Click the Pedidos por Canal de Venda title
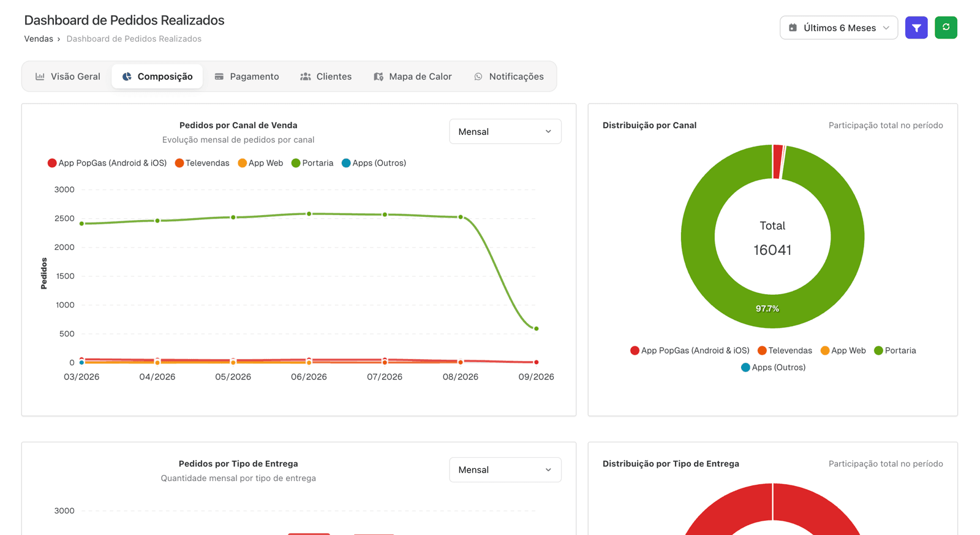The width and height of the screenshot is (980, 535). 238,125
